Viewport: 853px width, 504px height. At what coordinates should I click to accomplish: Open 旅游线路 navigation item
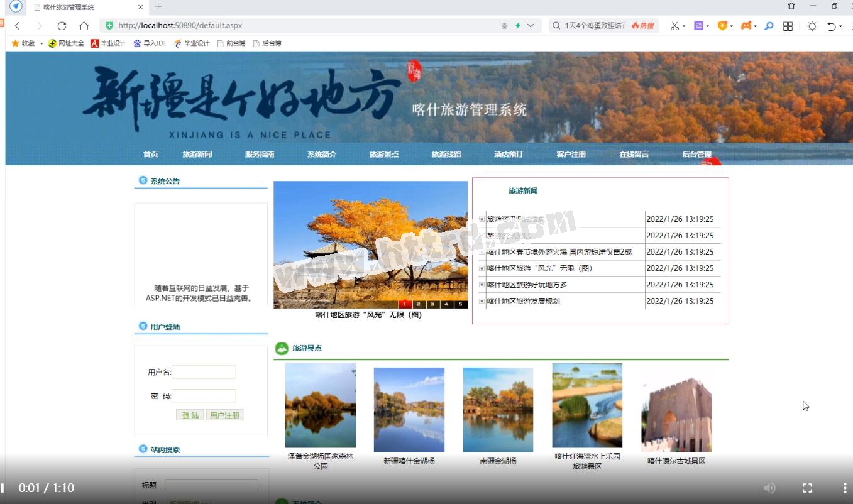pos(446,154)
